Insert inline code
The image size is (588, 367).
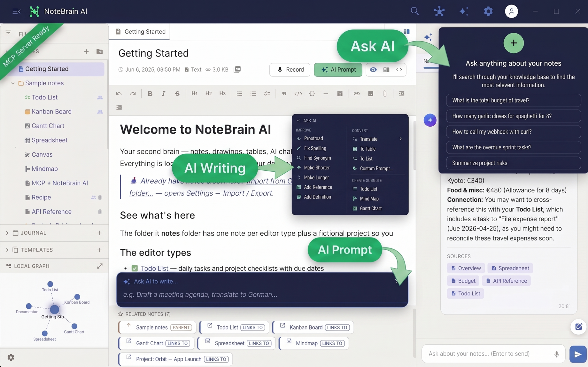point(298,94)
